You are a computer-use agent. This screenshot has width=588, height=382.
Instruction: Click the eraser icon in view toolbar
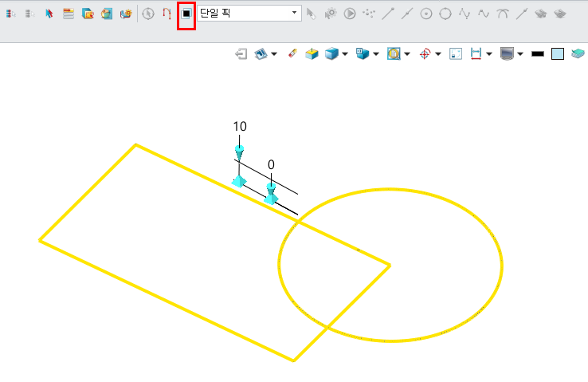coord(292,53)
